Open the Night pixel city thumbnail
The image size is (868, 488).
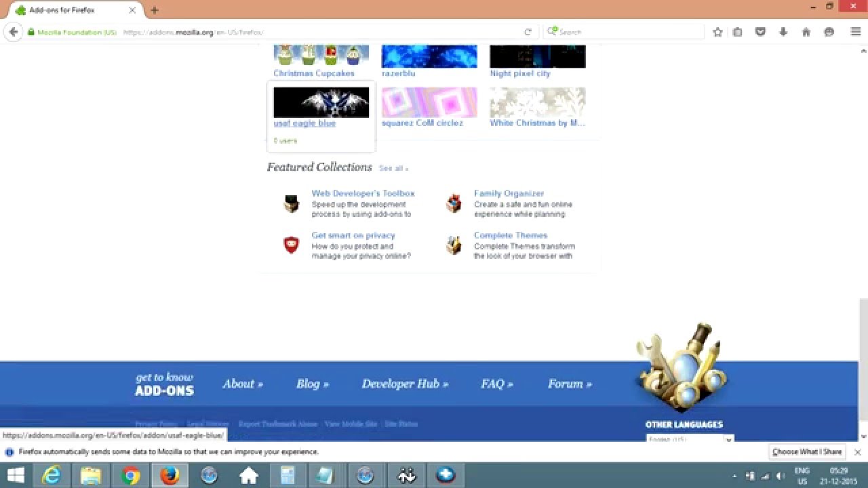(538, 56)
